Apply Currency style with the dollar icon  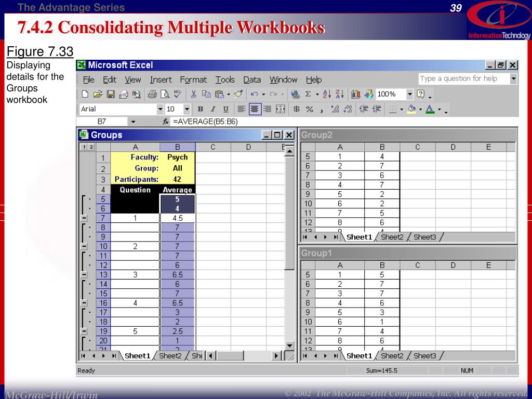click(296, 109)
